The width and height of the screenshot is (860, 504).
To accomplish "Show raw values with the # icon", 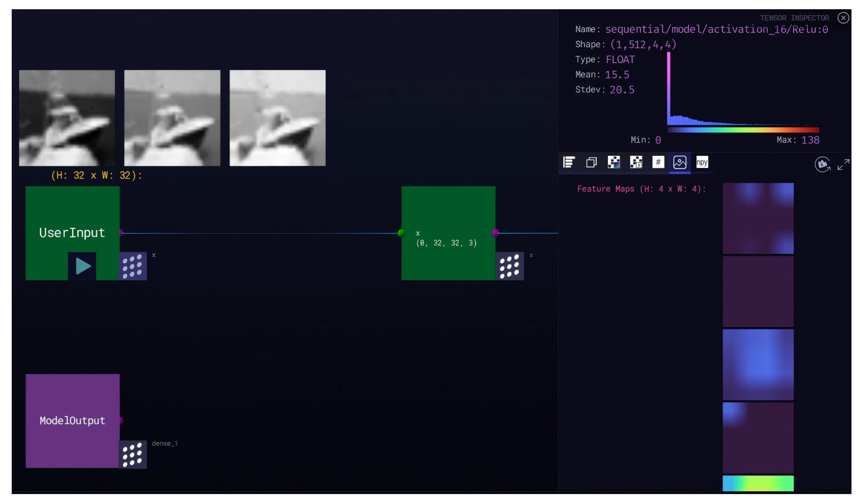I will point(658,163).
